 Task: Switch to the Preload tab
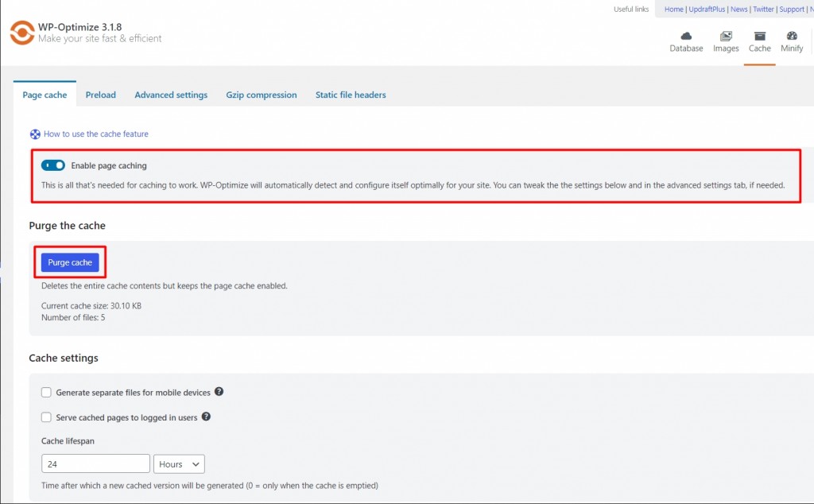pyautogui.click(x=101, y=95)
